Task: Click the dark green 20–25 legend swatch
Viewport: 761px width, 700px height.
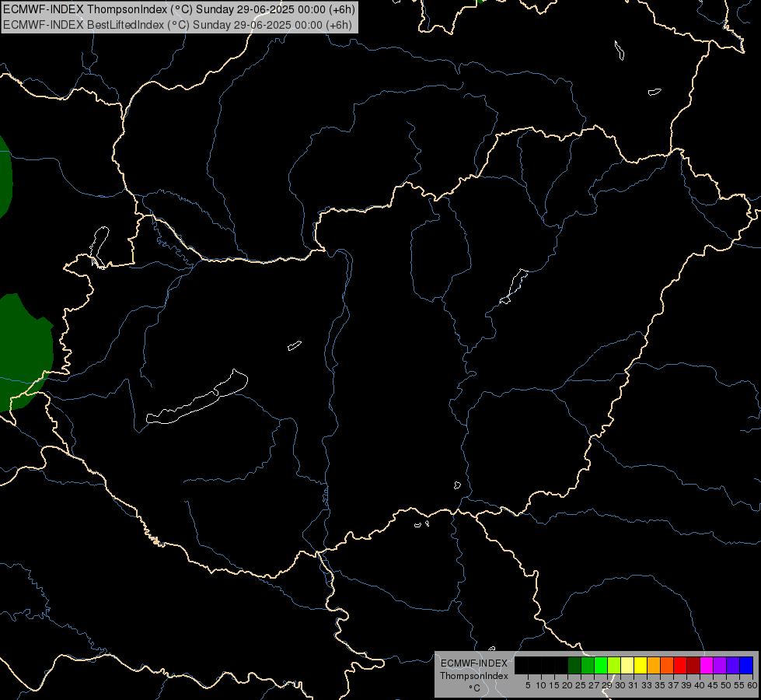Action: tap(574, 665)
